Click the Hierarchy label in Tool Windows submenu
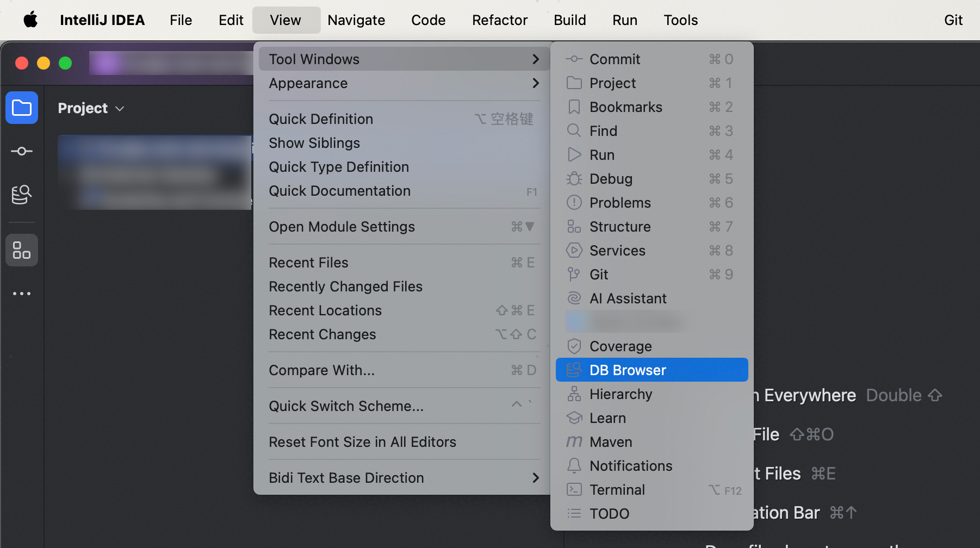Viewport: 980px width, 548px height. [x=621, y=394]
